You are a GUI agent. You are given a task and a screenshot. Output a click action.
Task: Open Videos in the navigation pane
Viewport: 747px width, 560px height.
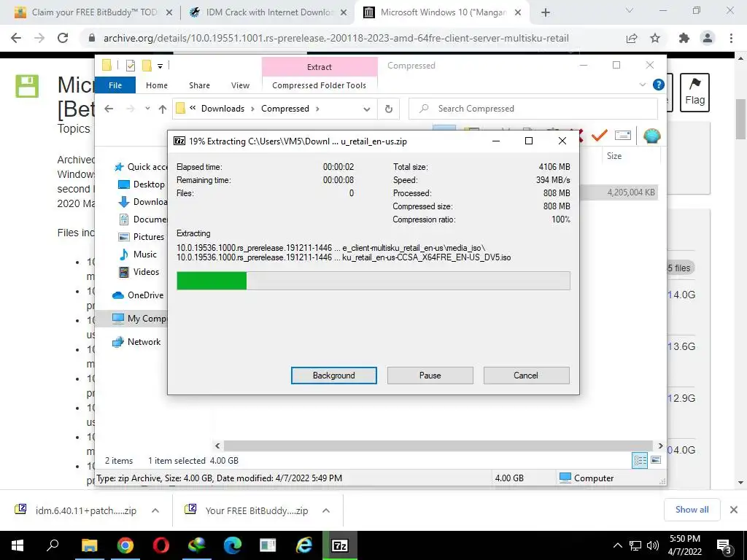(139, 272)
